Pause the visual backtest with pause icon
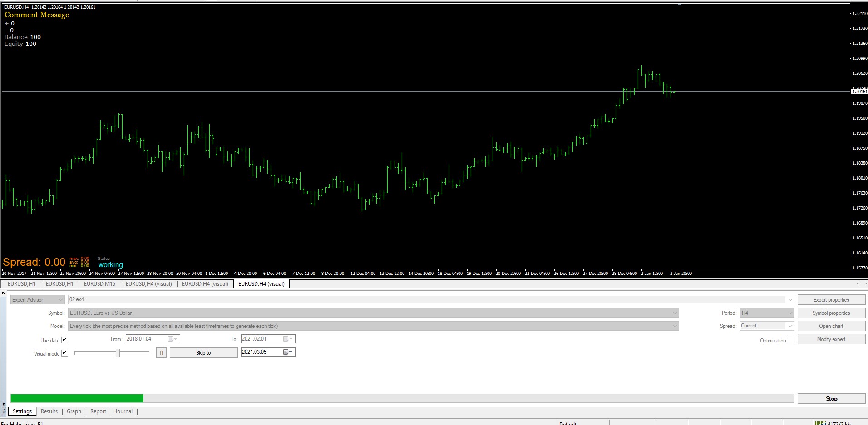 coord(161,352)
